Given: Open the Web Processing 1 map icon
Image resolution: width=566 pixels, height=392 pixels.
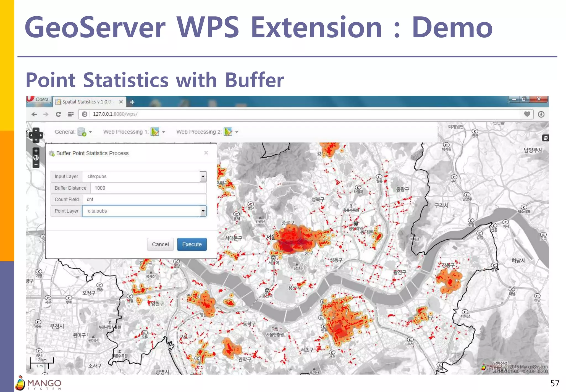Looking at the screenshot, I should click(155, 132).
